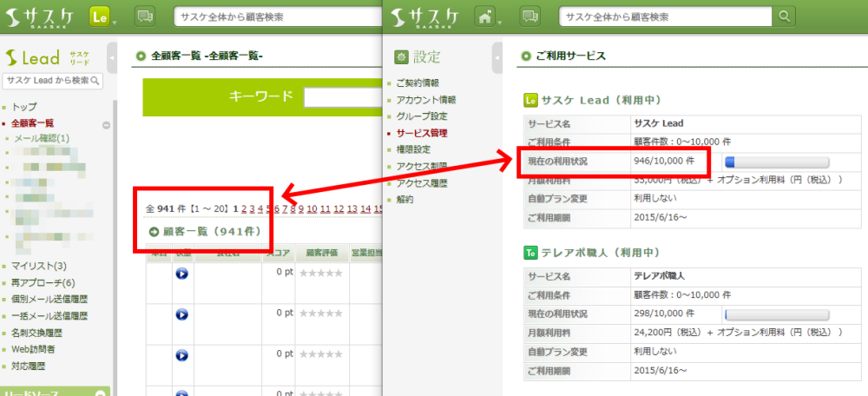Open アカウント情報 in settings menu
Screen dimensions: 868x396
click(426, 100)
